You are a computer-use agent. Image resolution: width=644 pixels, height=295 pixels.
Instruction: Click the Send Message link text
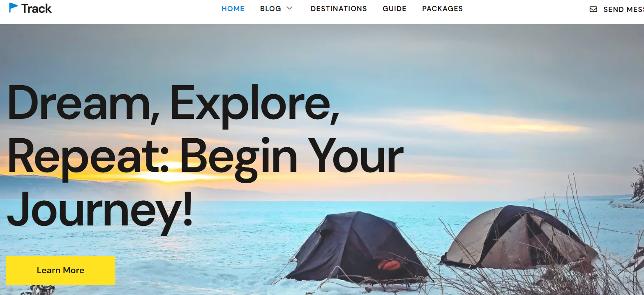point(623,9)
